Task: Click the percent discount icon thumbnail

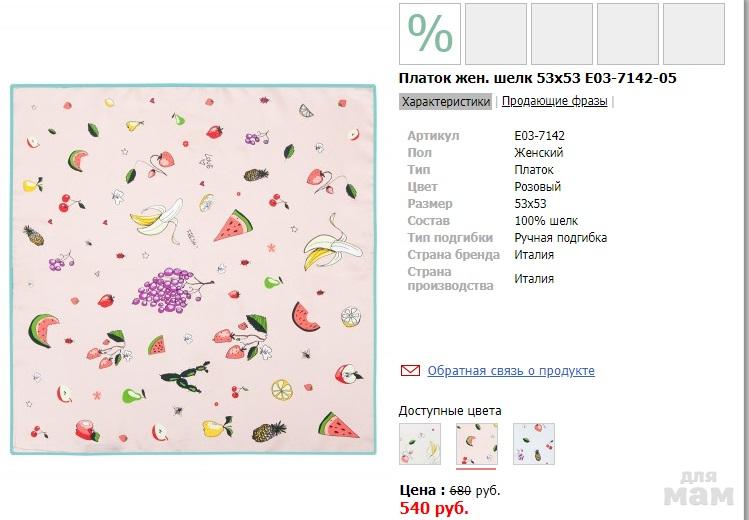Action: 430,34
